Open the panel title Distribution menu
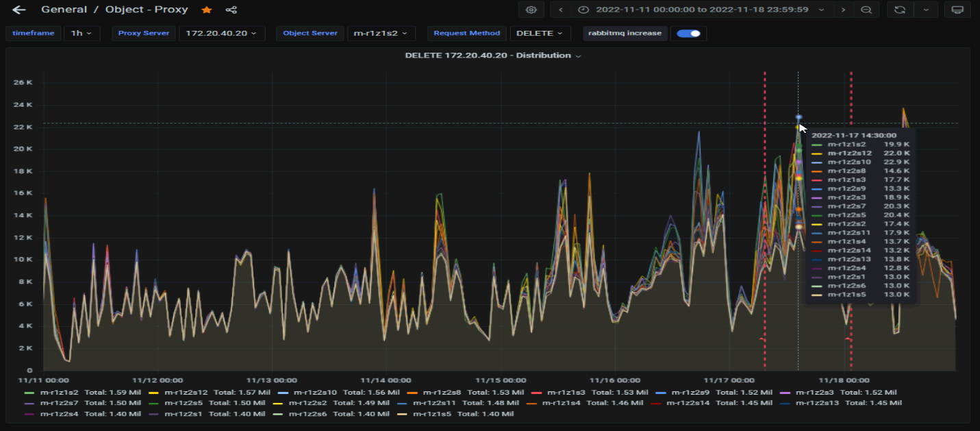 pos(492,56)
